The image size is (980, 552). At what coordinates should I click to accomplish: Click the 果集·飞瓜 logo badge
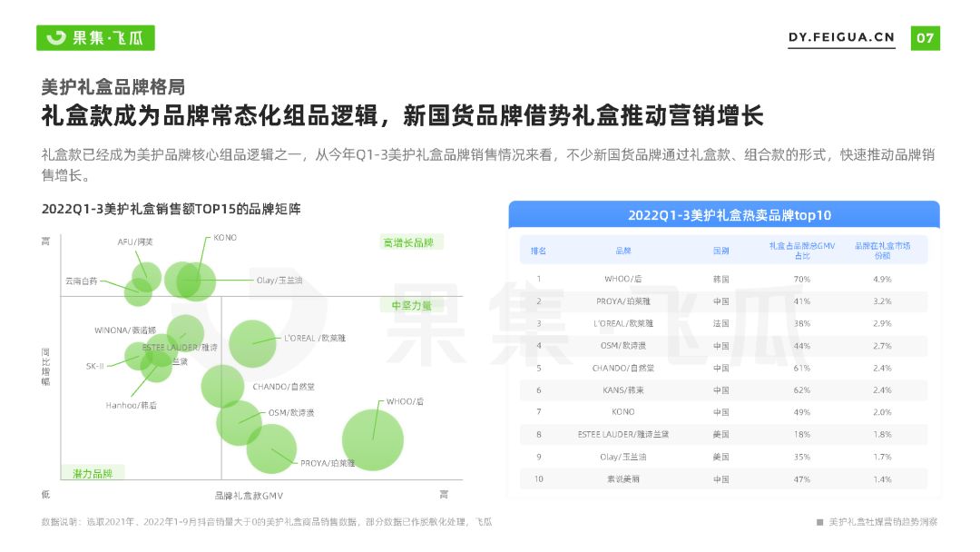[x=95, y=38]
